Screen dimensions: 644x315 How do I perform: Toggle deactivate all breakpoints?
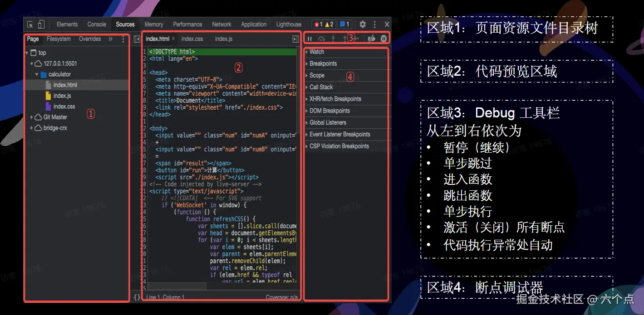point(372,39)
